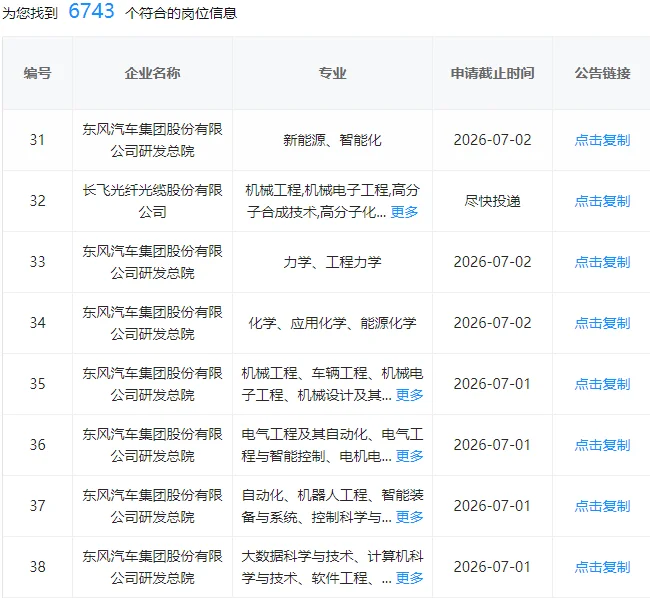Click the company name in row 36
The width and height of the screenshot is (650, 598).
click(153, 445)
